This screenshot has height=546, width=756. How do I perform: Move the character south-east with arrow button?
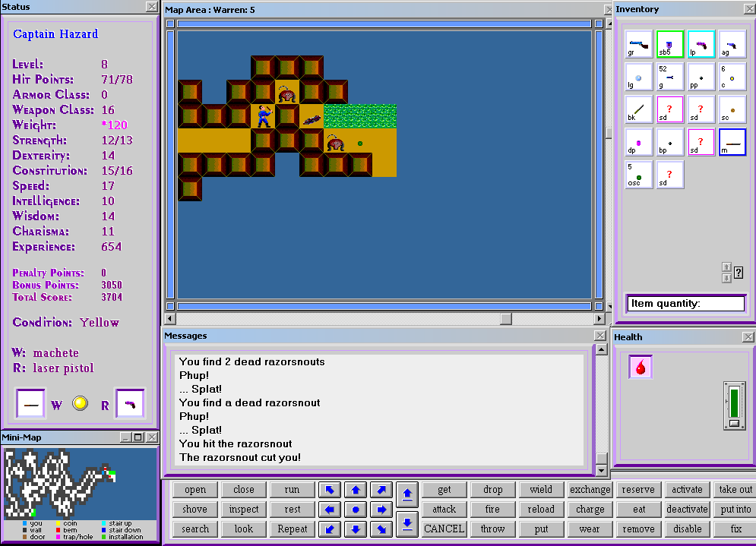click(381, 529)
